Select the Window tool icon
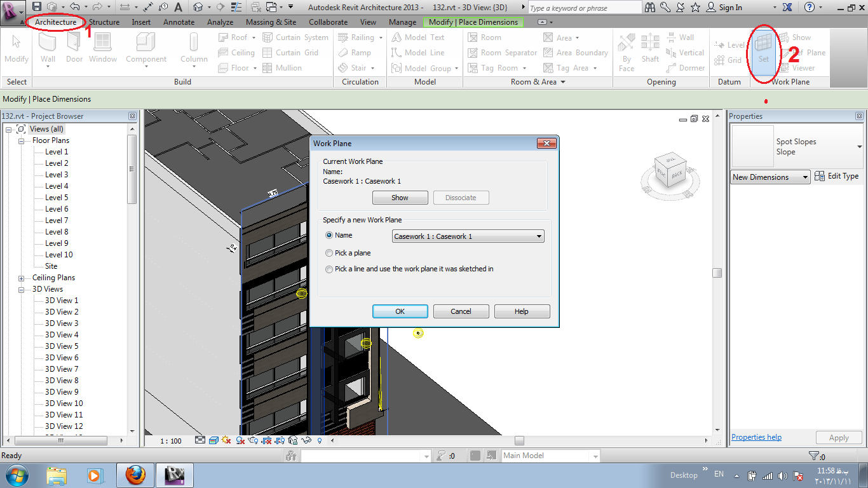Image resolution: width=868 pixels, height=488 pixels. click(102, 49)
